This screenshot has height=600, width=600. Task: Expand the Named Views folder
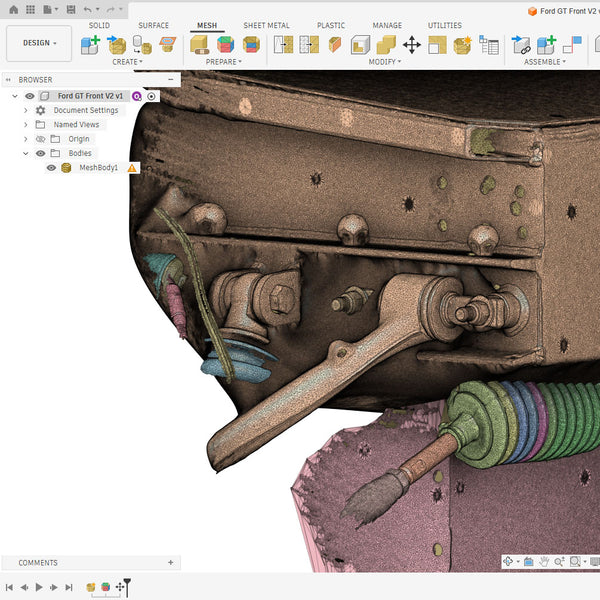click(26, 125)
